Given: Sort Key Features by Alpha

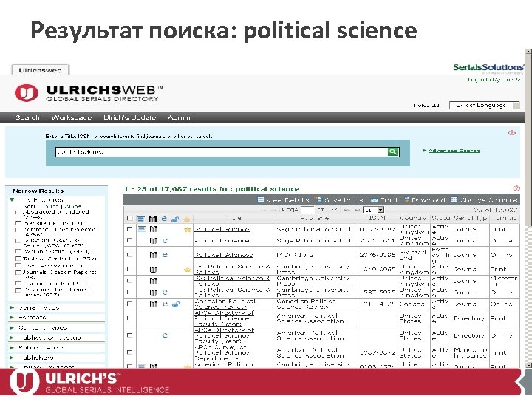Looking at the screenshot, I should click(73, 206).
